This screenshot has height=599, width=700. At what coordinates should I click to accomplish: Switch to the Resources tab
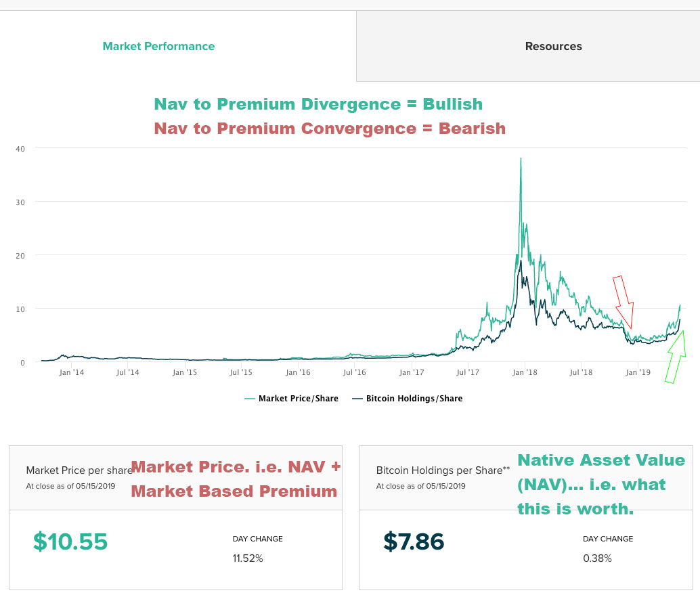(x=553, y=46)
